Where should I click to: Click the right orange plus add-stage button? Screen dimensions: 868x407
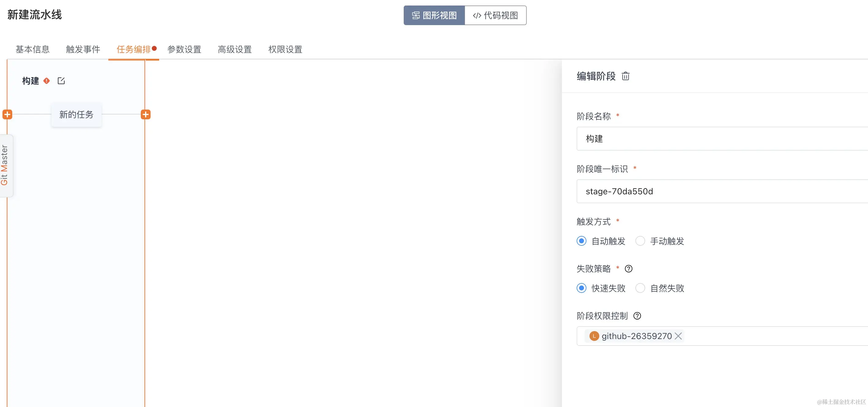146,114
